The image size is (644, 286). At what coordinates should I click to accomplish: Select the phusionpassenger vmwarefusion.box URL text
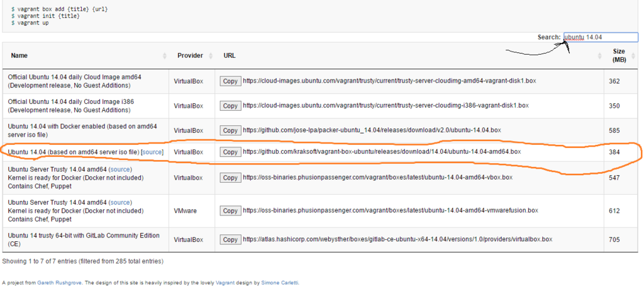[391, 210]
